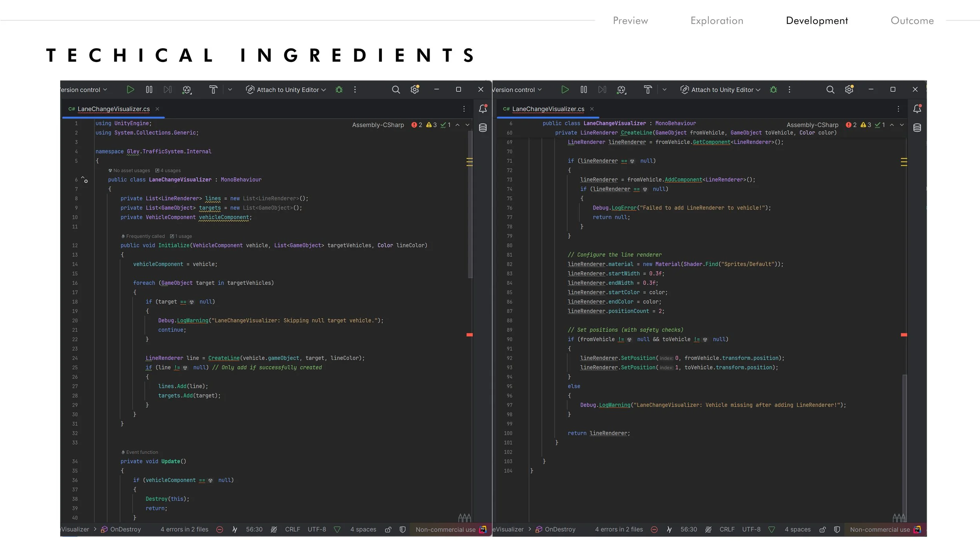Open Settings gear icon in right IDE

(849, 90)
